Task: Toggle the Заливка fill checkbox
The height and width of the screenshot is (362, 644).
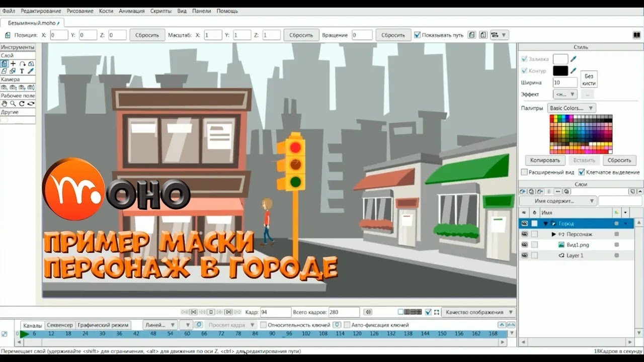Action: [525, 59]
